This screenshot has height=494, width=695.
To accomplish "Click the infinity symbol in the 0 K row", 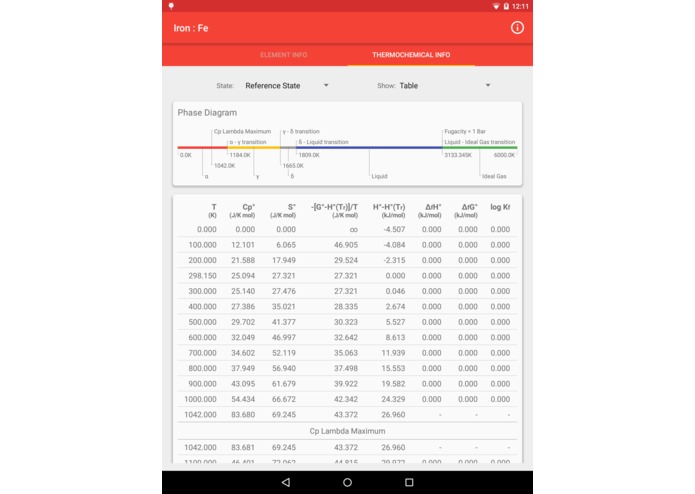I will click(x=354, y=230).
